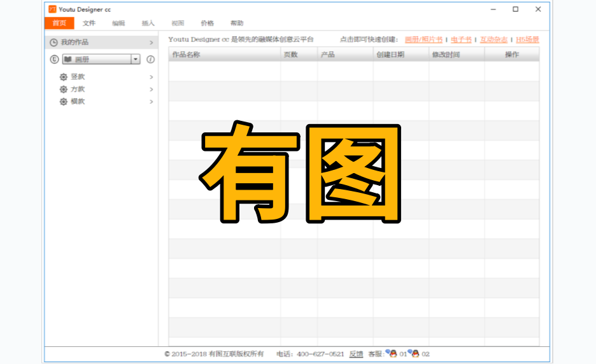Click the circular icon left of 画册 dropdown
The height and width of the screenshot is (364, 596).
point(54,59)
